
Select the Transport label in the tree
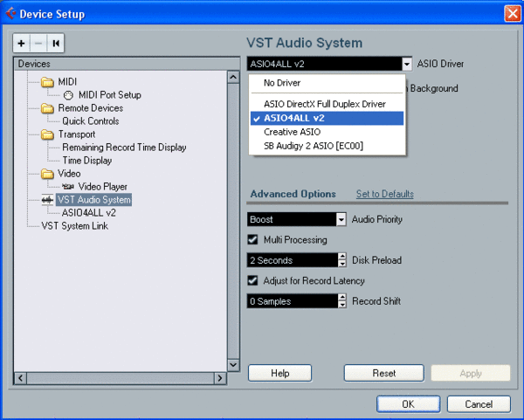click(77, 134)
